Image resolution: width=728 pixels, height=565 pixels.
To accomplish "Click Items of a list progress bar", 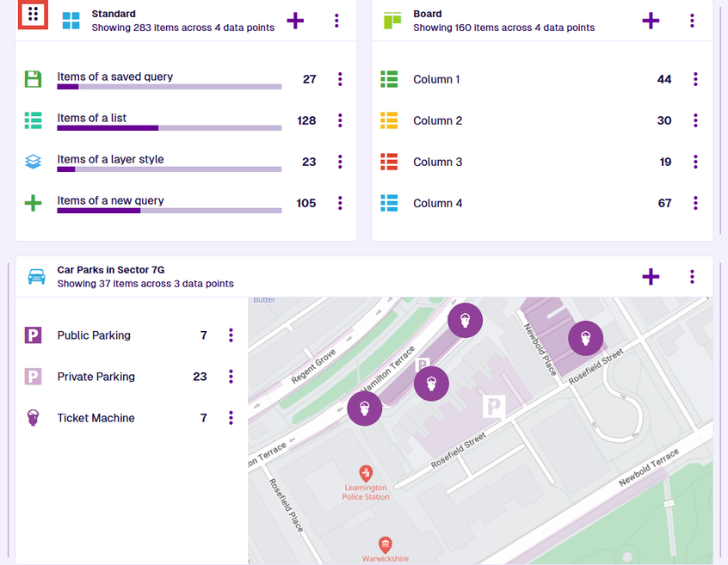I will [x=169, y=128].
